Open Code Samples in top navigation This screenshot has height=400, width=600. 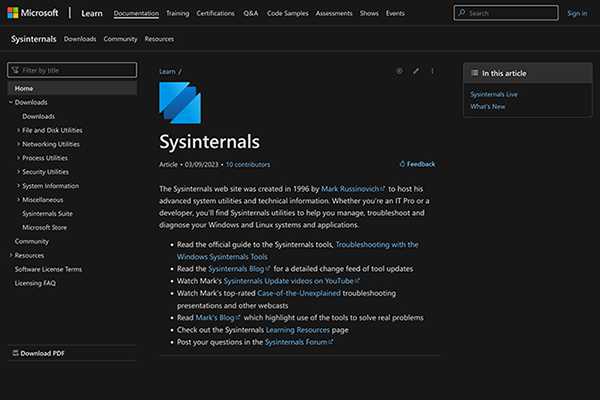[x=287, y=13]
